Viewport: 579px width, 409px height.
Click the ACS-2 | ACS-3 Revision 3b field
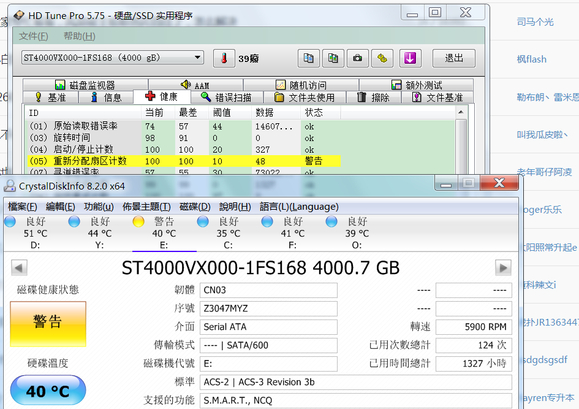[x=356, y=382]
